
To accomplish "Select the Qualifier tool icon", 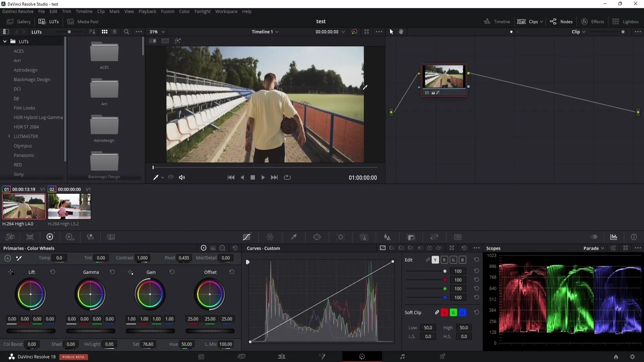I will (294, 237).
